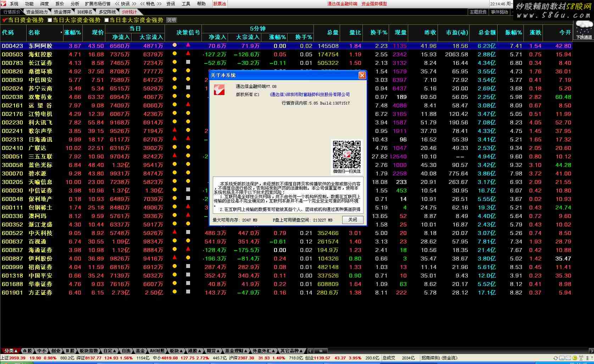Open the 帮助 menu
The width and height of the screenshot is (594, 364).
[201, 4]
